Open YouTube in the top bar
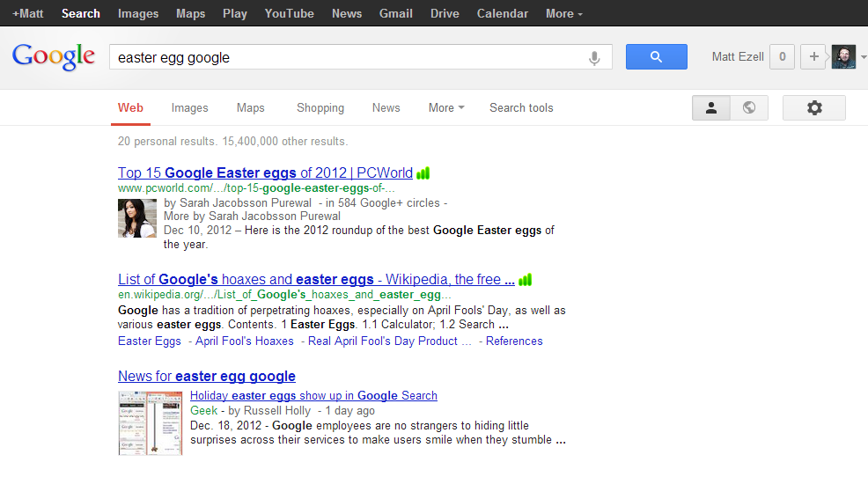 pyautogui.click(x=289, y=13)
